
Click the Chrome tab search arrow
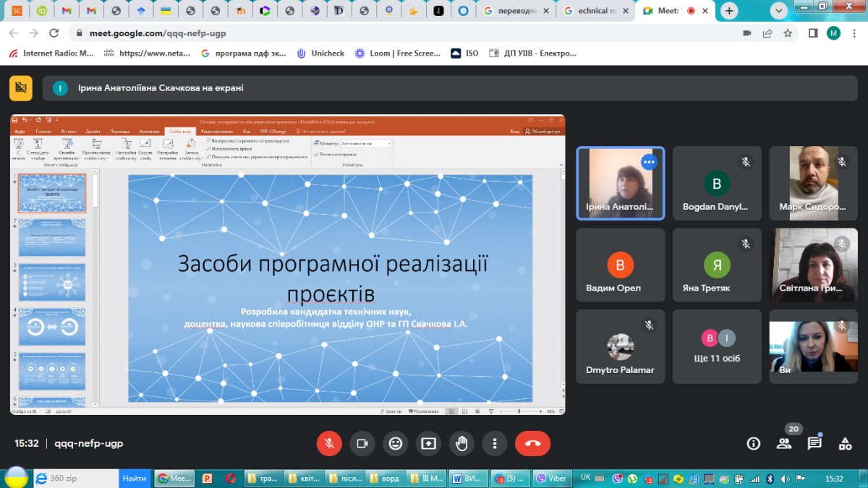click(x=779, y=11)
